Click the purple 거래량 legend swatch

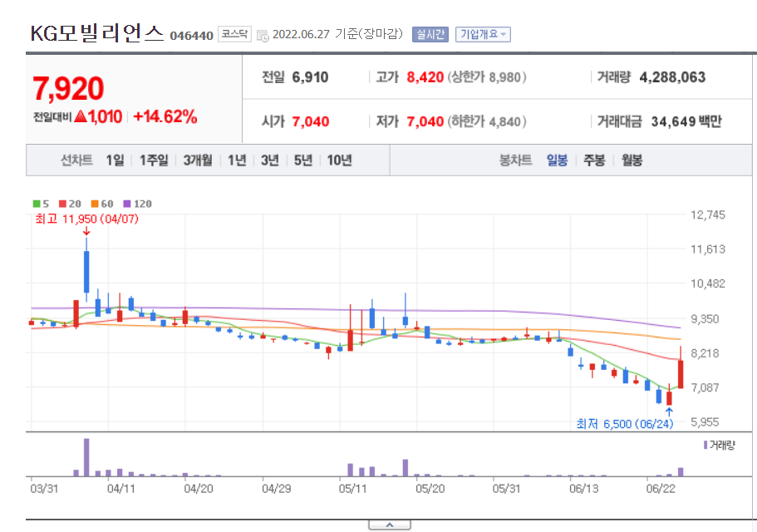click(705, 445)
